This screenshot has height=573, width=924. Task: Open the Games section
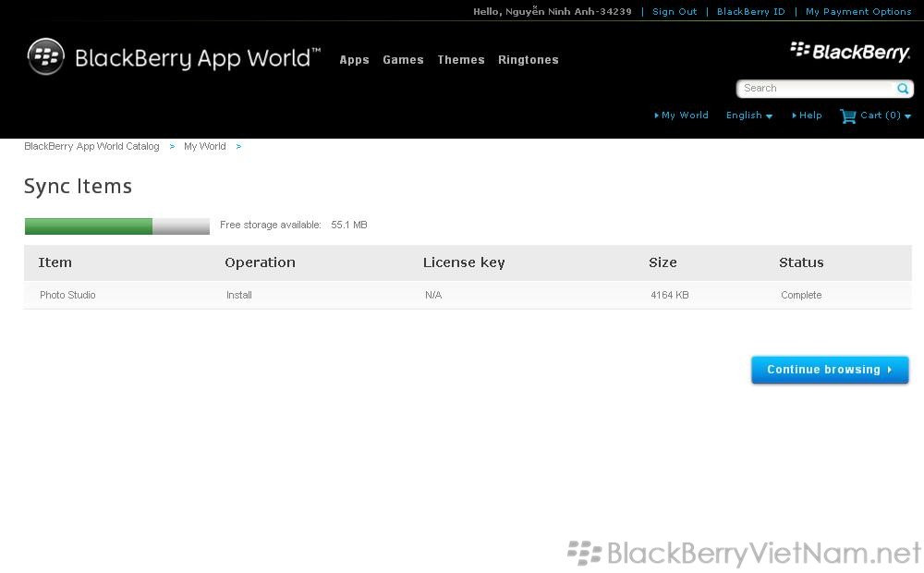tap(403, 59)
